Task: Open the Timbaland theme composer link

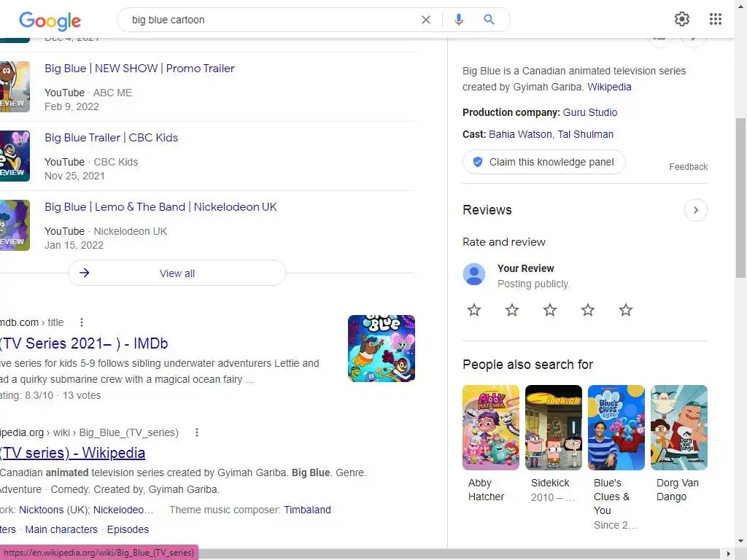Action: tap(307, 510)
